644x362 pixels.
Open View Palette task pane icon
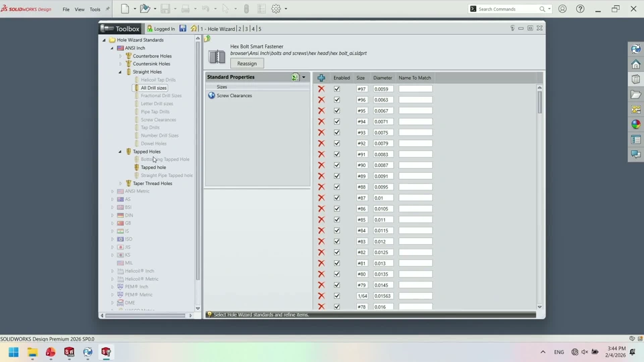coord(636,109)
